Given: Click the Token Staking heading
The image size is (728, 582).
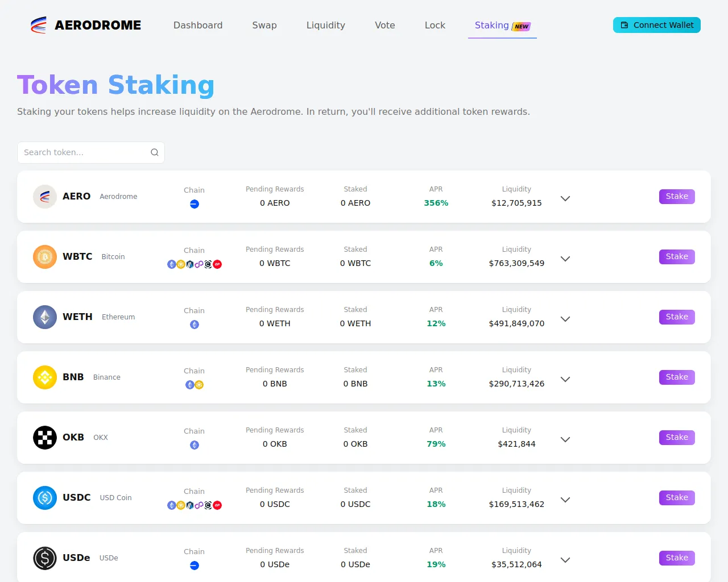Looking at the screenshot, I should click(x=116, y=85).
